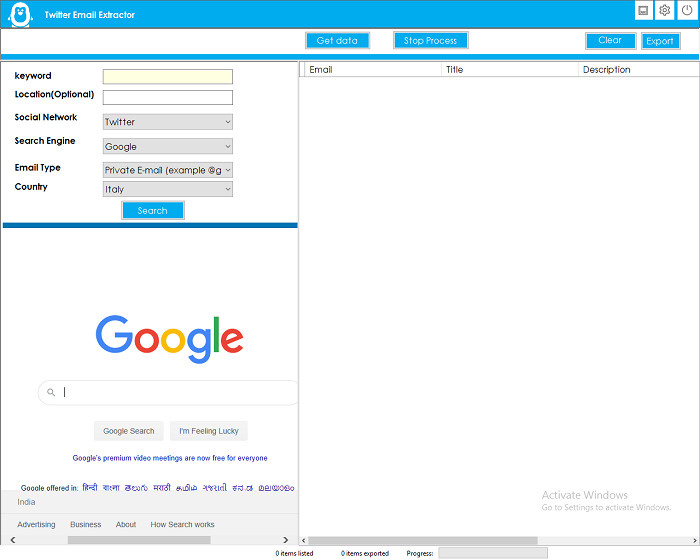The width and height of the screenshot is (700, 560).
Task: Click the right arrow of results scrollbar
Action: [695, 540]
